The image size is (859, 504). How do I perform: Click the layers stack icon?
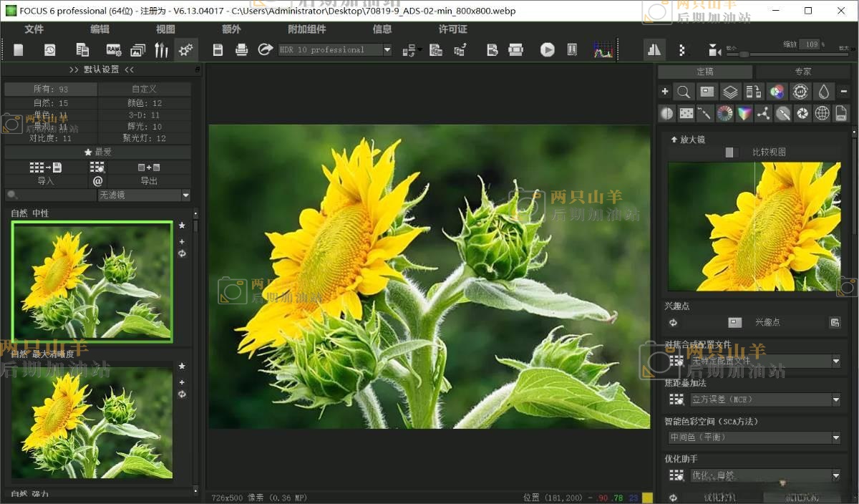[x=729, y=92]
